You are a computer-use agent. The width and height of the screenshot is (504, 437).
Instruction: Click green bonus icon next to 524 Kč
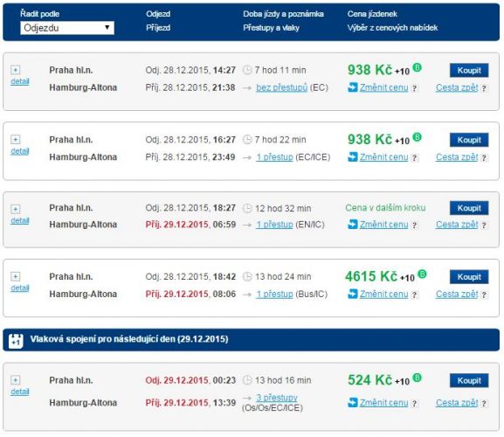pos(417,378)
